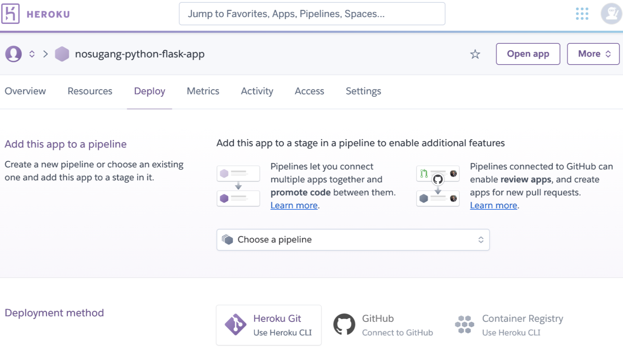Open Learn more link about promote code

click(294, 205)
